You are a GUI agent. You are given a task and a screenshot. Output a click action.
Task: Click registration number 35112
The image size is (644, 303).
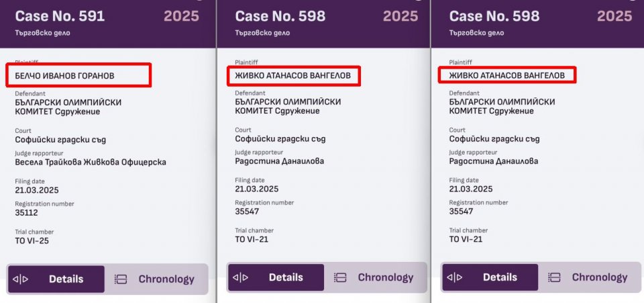(27, 213)
